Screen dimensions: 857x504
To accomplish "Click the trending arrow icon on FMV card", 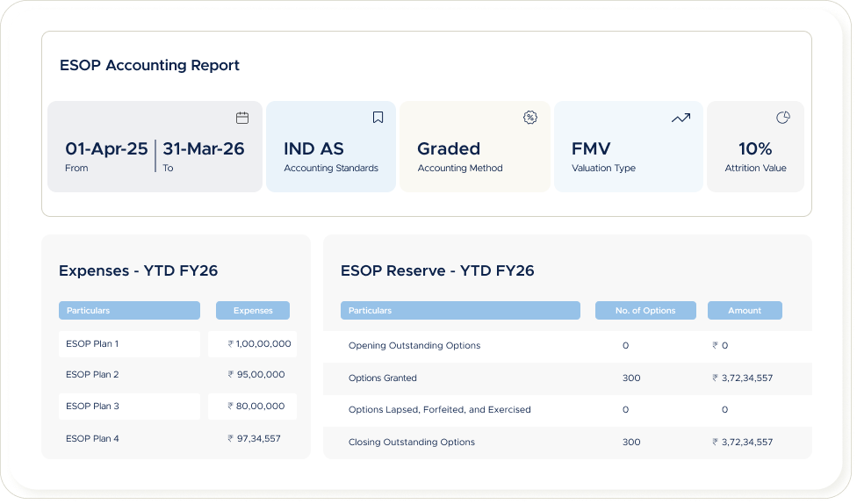I will 681,118.
